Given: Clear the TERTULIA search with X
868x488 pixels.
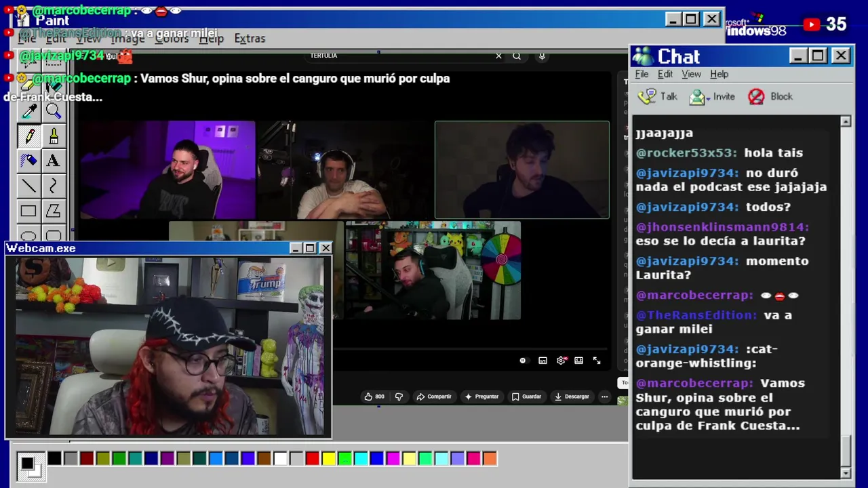Looking at the screenshot, I should (498, 56).
